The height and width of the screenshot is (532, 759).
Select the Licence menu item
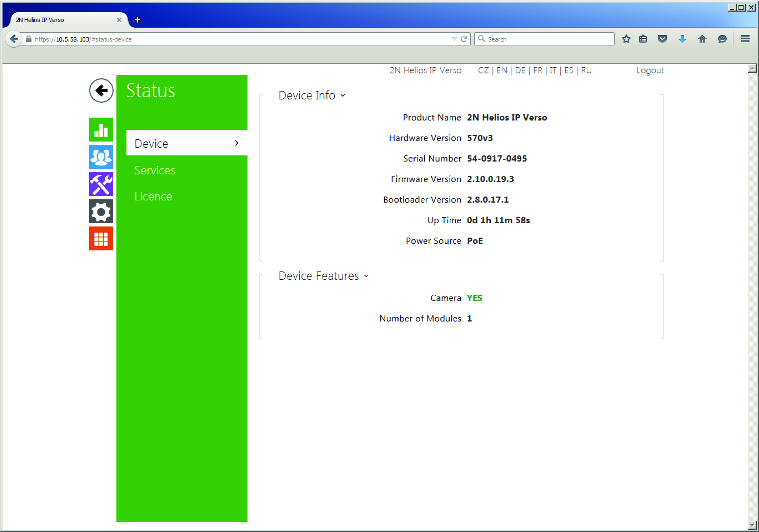tap(153, 196)
